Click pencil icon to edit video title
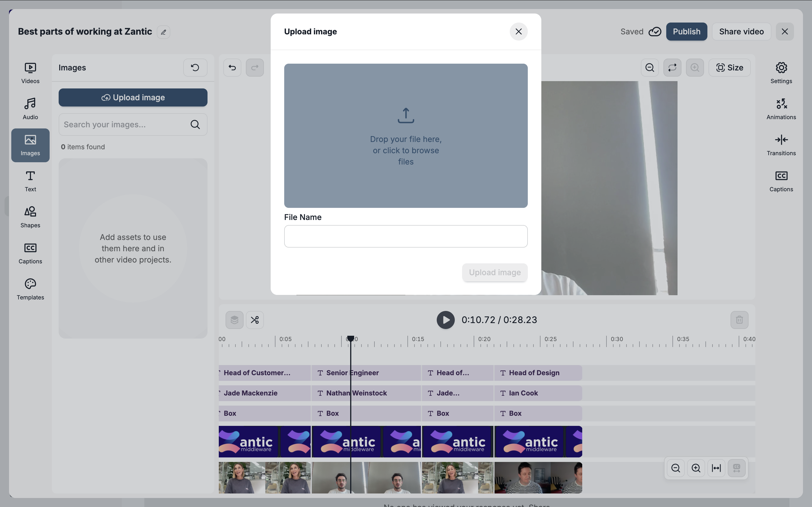The height and width of the screenshot is (507, 812). [x=164, y=32]
